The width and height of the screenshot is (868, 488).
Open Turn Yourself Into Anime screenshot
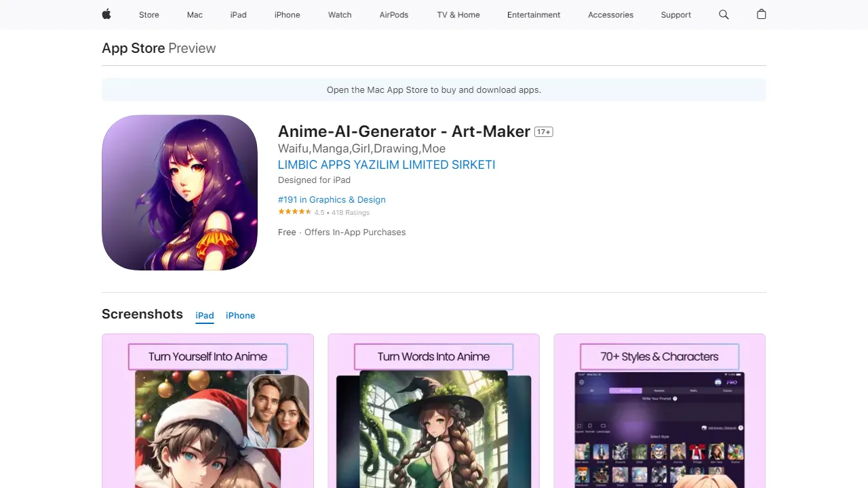[208, 411]
